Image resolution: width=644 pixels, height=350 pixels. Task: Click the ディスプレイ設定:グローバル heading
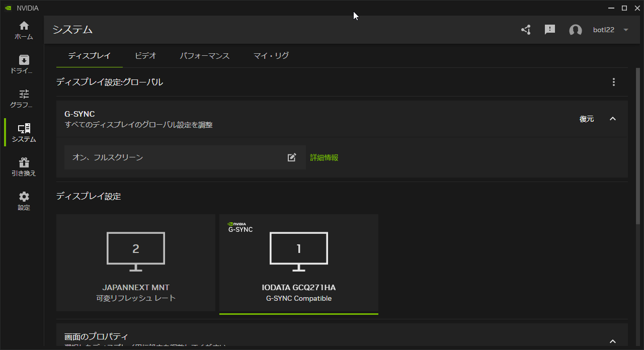[x=110, y=82]
